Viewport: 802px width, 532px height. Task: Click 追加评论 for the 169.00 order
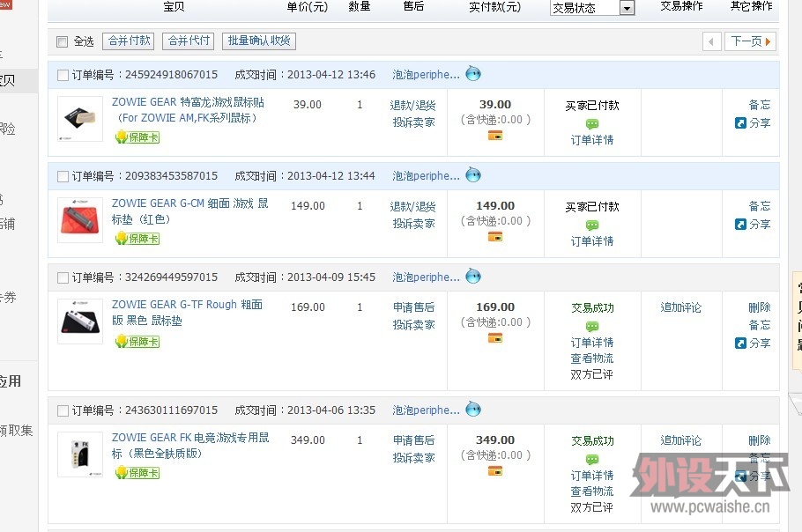click(x=680, y=307)
